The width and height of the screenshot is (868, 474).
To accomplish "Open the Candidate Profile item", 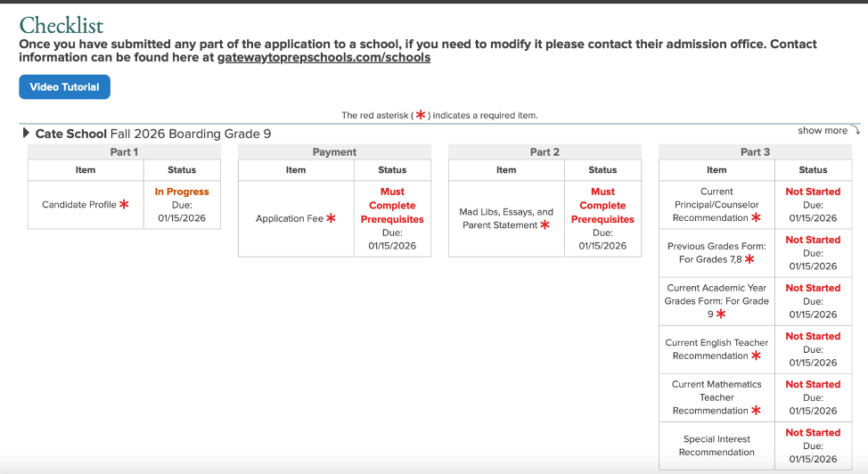I will (x=79, y=204).
